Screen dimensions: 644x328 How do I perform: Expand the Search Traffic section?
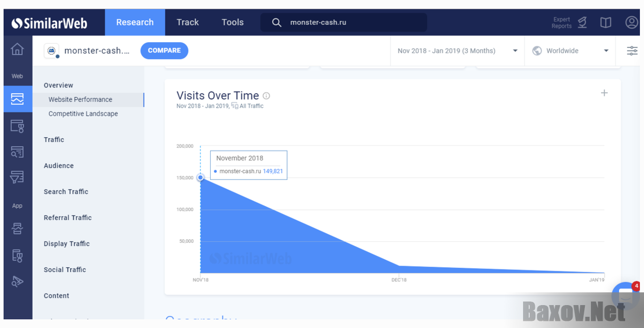click(66, 192)
